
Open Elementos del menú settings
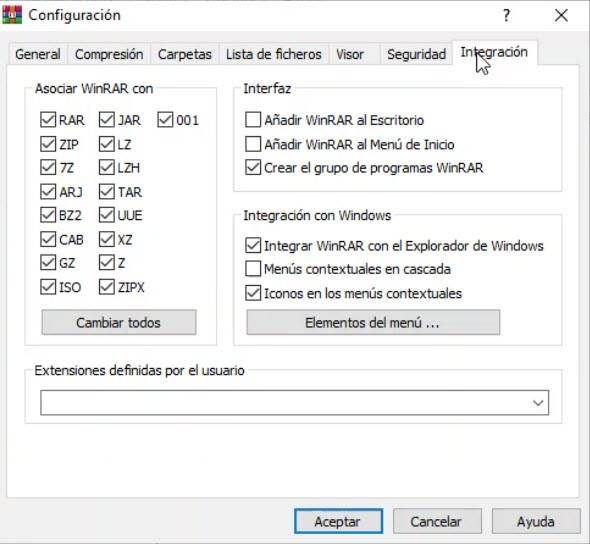pos(373,322)
